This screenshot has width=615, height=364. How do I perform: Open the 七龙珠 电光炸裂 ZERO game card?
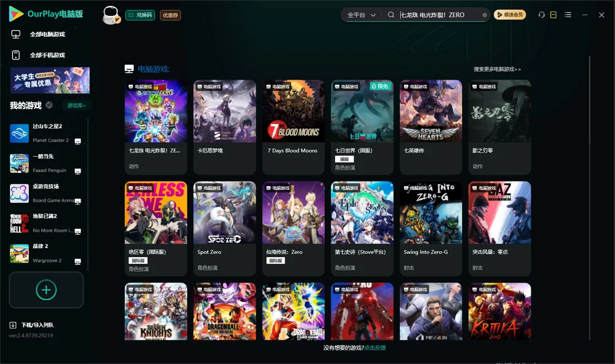[156, 127]
